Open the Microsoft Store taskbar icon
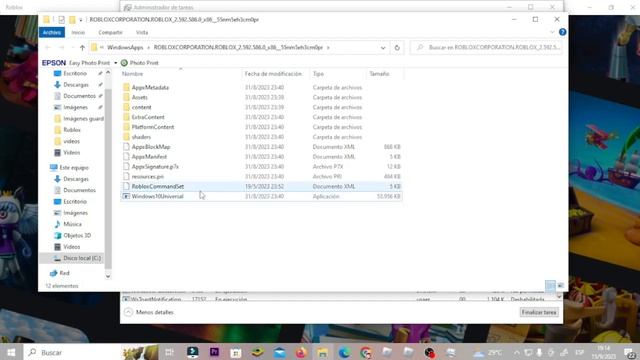This screenshot has width=640, height=360. pyautogui.click(x=236, y=352)
